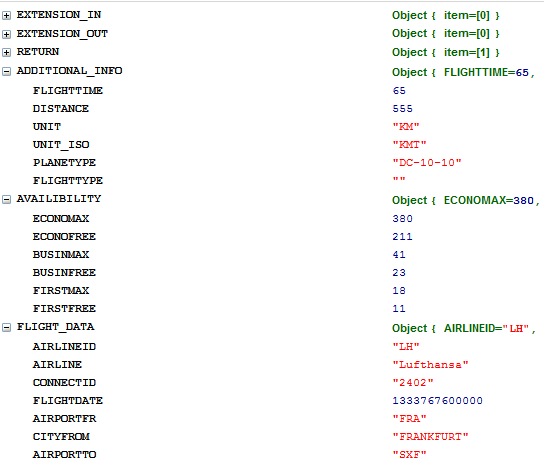544x463 pixels.
Task: Click the AIRPORTFR value "FRA"
Action: tap(409, 419)
